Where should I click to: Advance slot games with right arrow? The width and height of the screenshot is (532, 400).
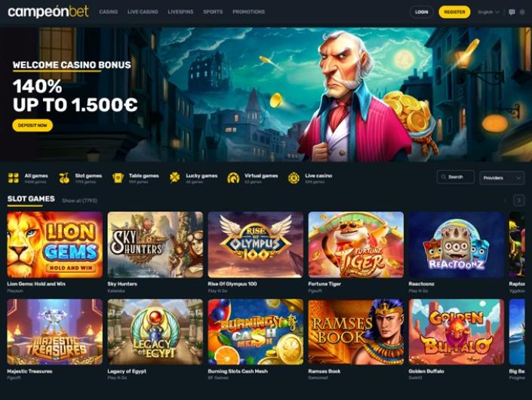[x=518, y=201]
